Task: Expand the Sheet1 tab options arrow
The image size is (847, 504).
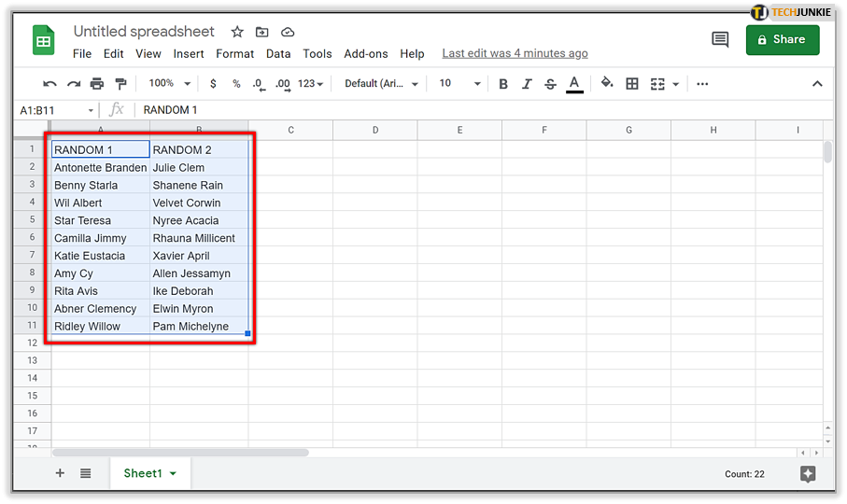Action: pos(174,474)
